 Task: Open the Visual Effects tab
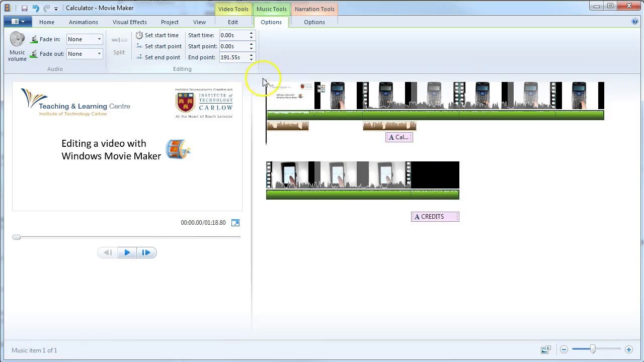pyautogui.click(x=130, y=22)
